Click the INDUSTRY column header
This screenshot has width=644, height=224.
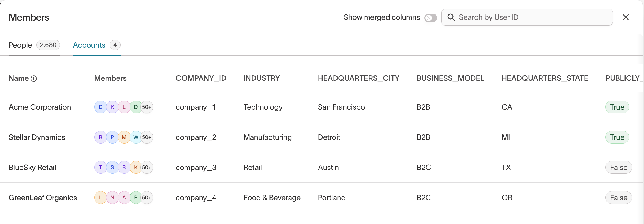click(261, 78)
